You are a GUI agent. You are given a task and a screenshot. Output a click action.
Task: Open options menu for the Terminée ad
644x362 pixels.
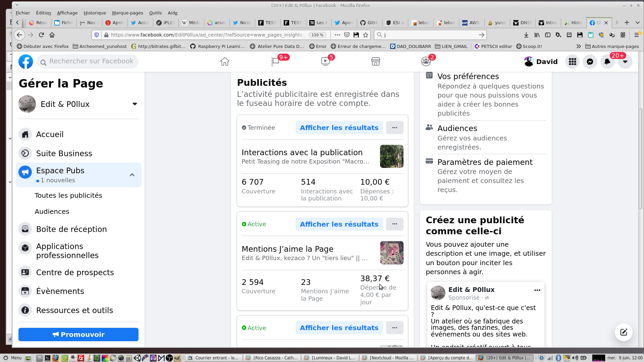click(x=394, y=128)
